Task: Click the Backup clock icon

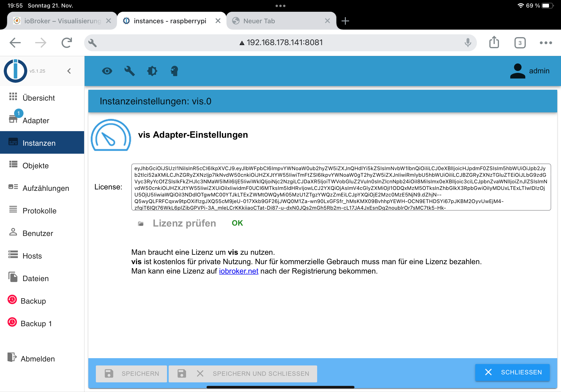Action: pyautogui.click(x=12, y=300)
